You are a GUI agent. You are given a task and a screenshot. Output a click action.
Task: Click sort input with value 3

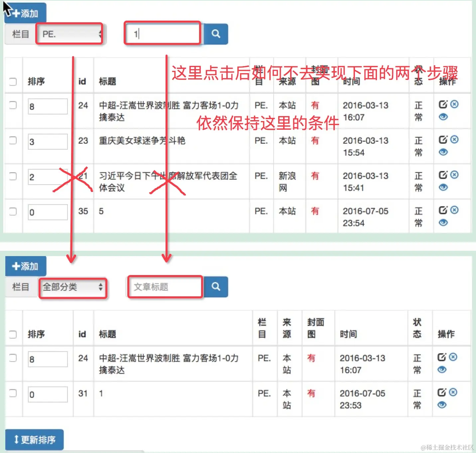tap(48, 142)
